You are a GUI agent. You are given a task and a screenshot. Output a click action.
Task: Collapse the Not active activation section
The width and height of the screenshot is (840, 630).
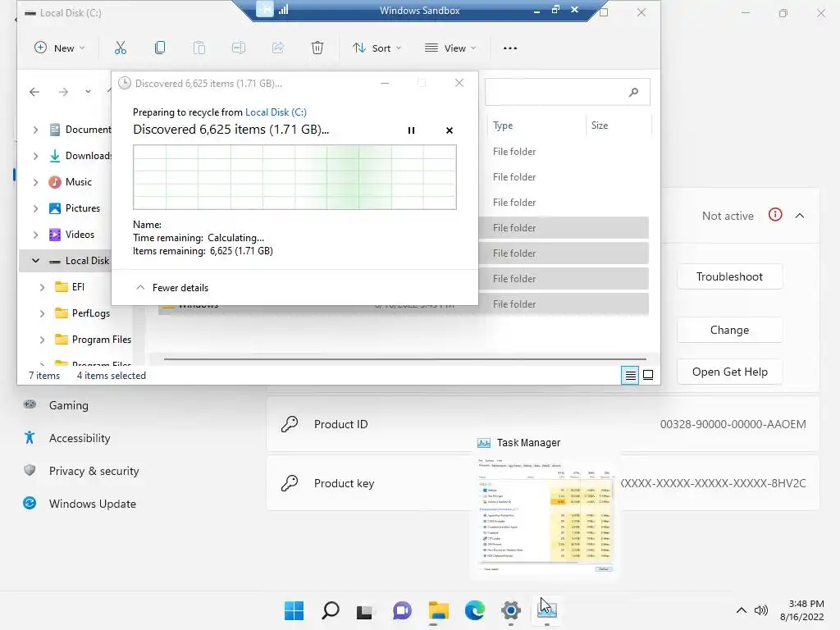[800, 216]
